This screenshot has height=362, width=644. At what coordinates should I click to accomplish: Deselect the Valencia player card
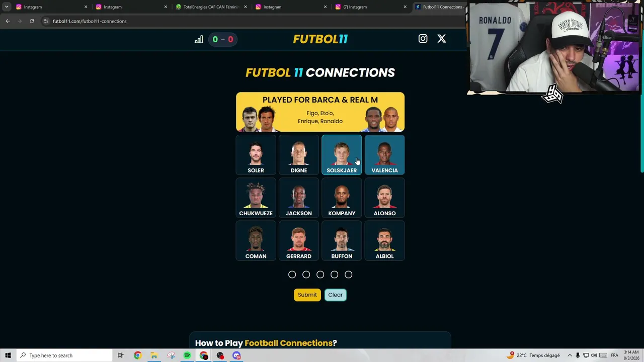coord(384,155)
